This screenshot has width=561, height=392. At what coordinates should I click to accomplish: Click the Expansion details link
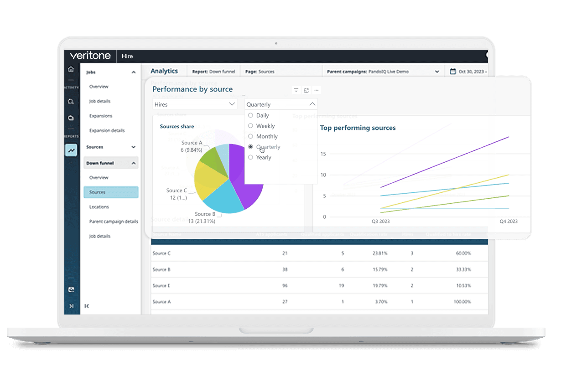tap(107, 130)
